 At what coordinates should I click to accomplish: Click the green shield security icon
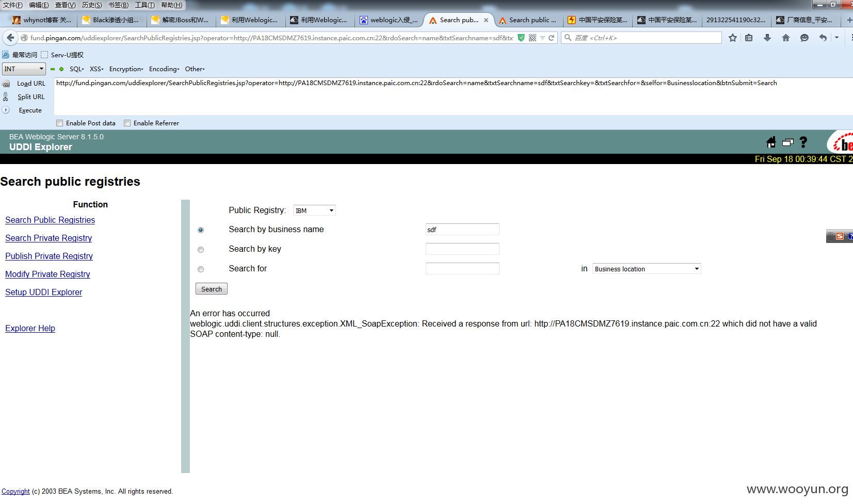(521, 38)
